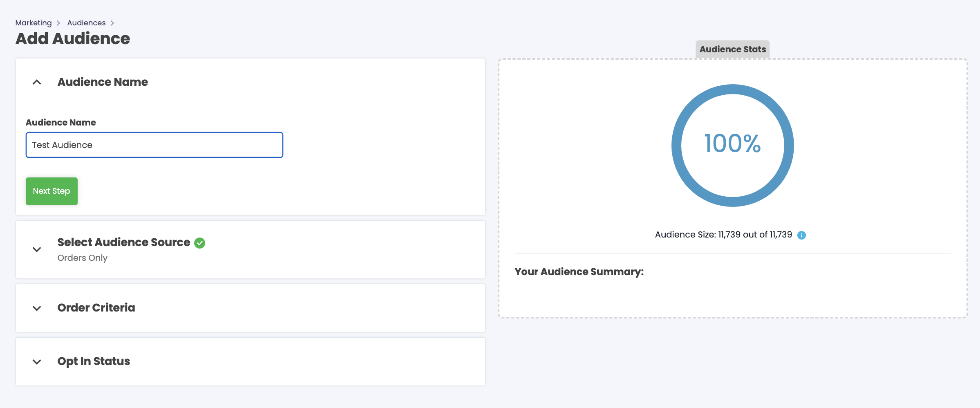Navigate to Marketing via the breadcrumb
Screen dimensions: 980x408
coord(33,22)
